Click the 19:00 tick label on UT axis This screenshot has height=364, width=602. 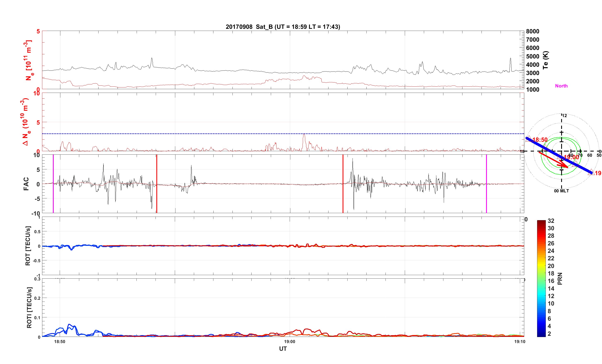289,342
